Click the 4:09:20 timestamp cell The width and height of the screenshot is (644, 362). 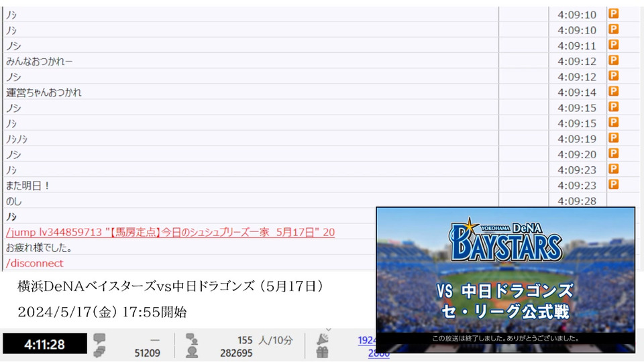(577, 154)
